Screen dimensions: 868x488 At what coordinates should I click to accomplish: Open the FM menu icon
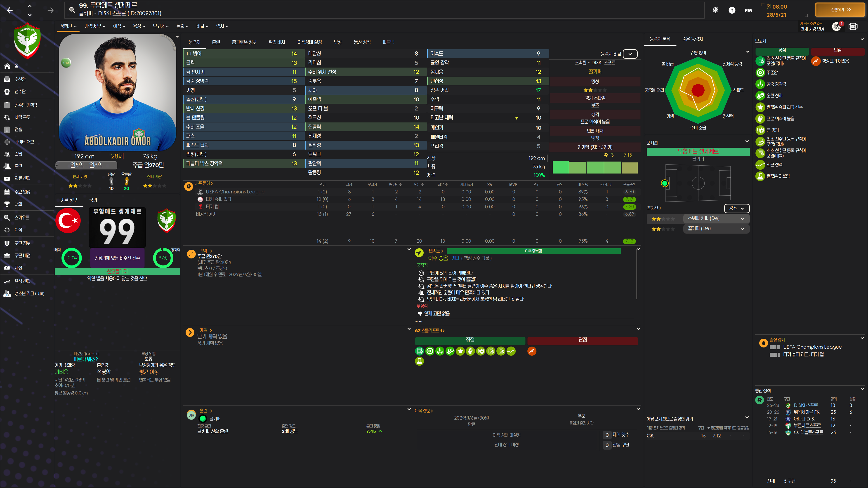[x=748, y=10]
